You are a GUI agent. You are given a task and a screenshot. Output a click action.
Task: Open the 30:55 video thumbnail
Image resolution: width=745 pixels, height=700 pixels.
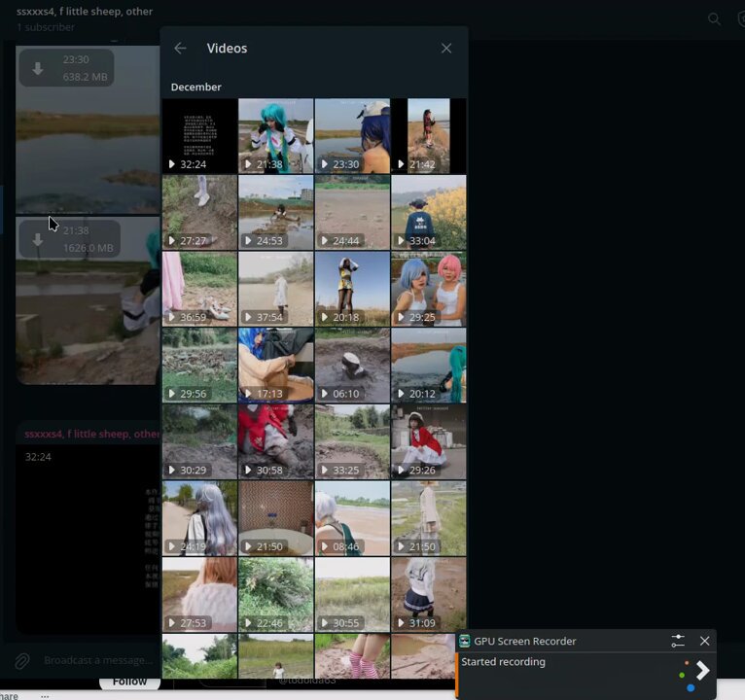coord(352,595)
